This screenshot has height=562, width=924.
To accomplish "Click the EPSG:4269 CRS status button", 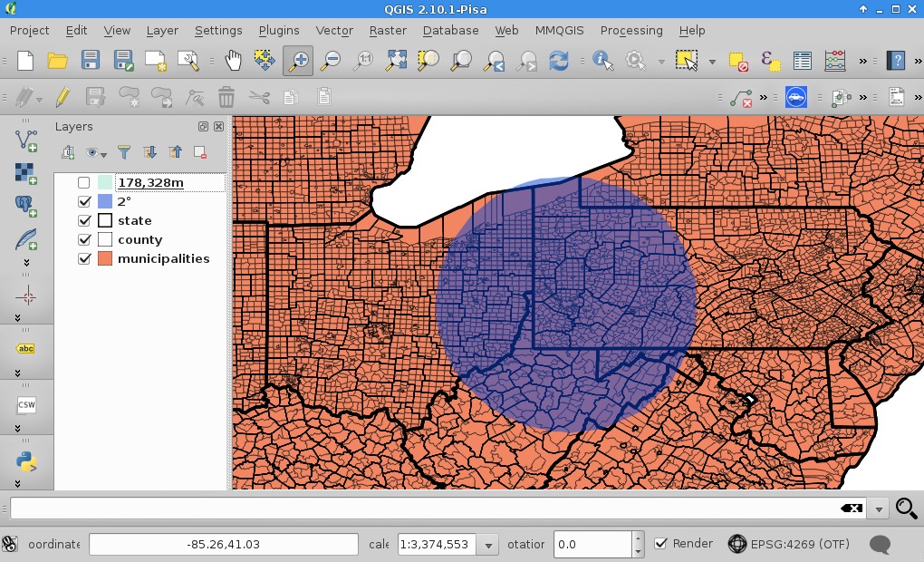I will click(x=788, y=545).
